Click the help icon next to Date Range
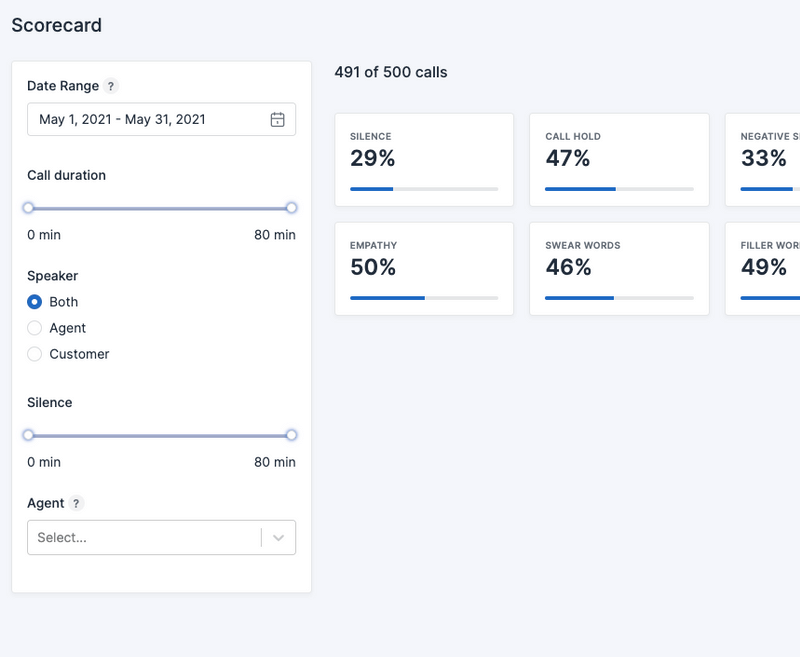The height and width of the screenshot is (657, 800). pos(111,87)
